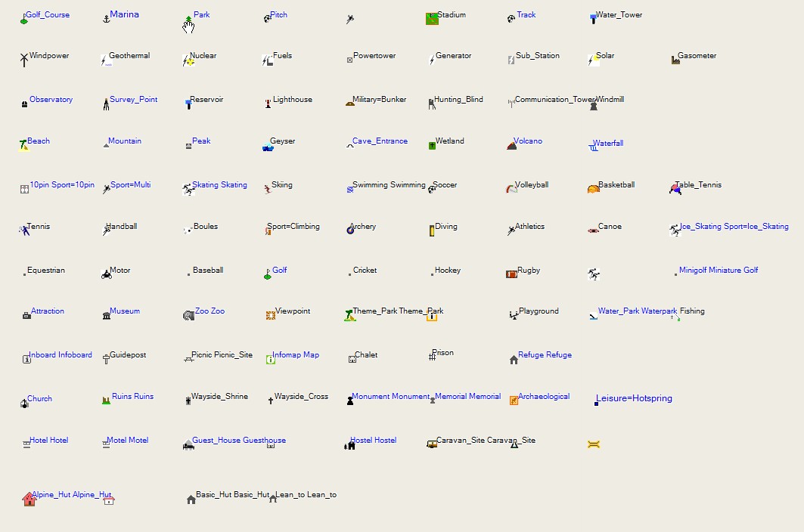The height and width of the screenshot is (532, 804).
Task: Click the Ice_Skating Sport=Ice_Skating link
Action: point(734,227)
